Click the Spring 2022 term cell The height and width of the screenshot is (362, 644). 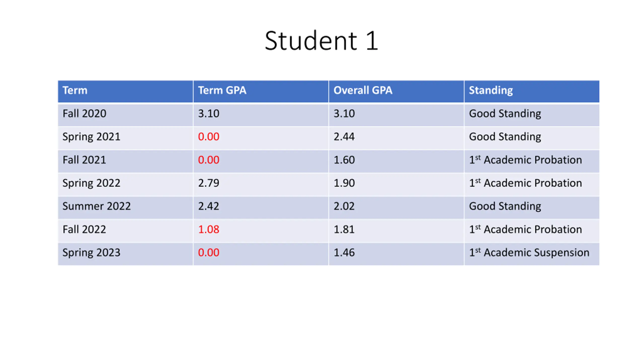click(x=125, y=184)
